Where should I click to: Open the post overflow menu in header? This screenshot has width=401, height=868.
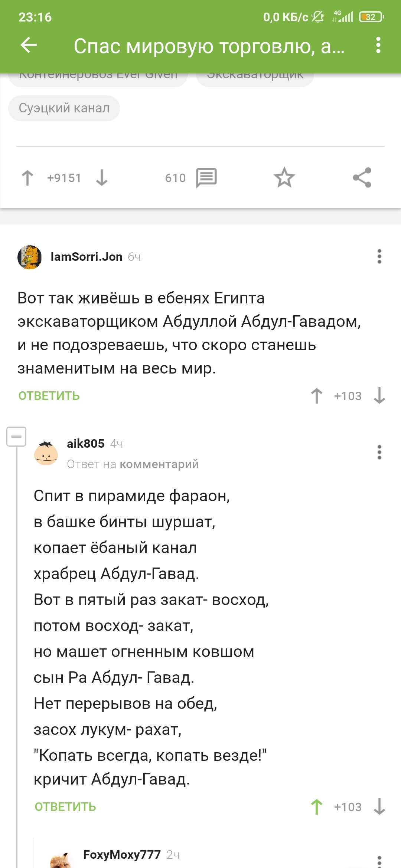378,45
